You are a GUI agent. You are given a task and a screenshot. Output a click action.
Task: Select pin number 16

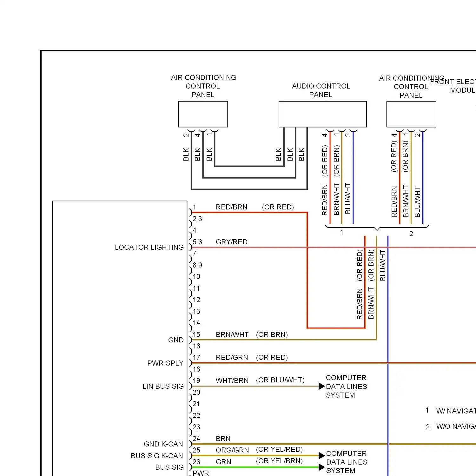(x=196, y=346)
